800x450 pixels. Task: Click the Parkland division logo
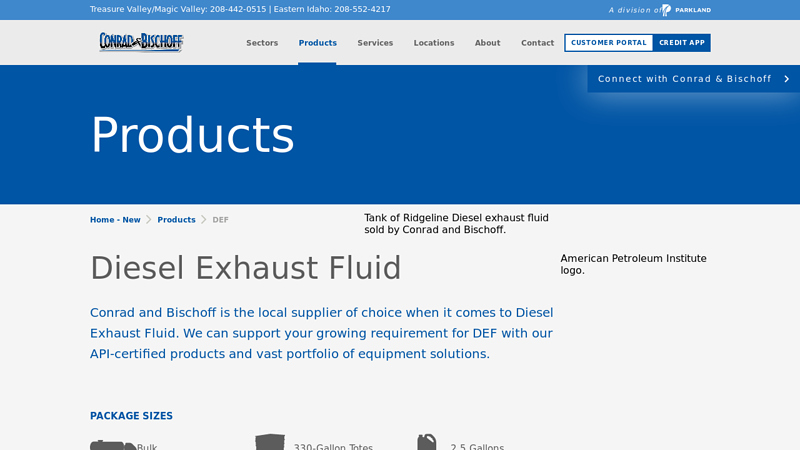click(x=686, y=10)
